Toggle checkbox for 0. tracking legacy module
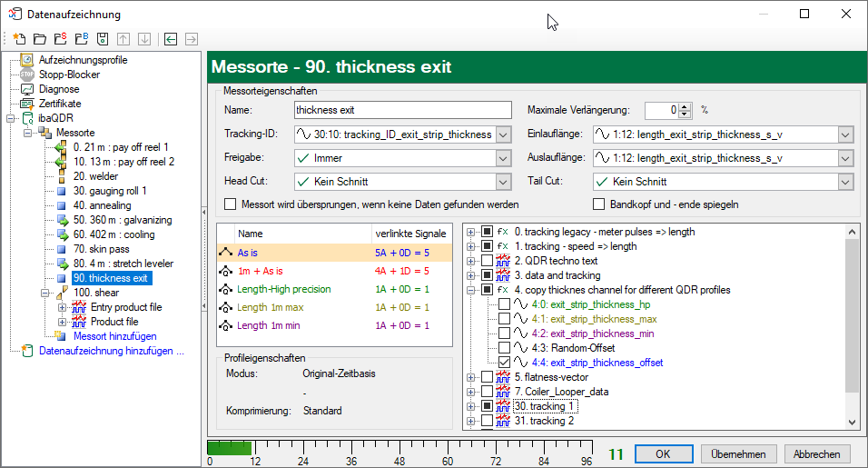Screen dimensions: 868x468 pyautogui.click(x=488, y=232)
